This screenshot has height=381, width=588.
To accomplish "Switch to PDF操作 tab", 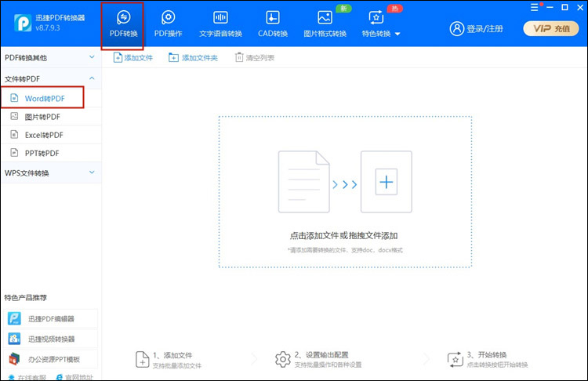I will [x=168, y=24].
